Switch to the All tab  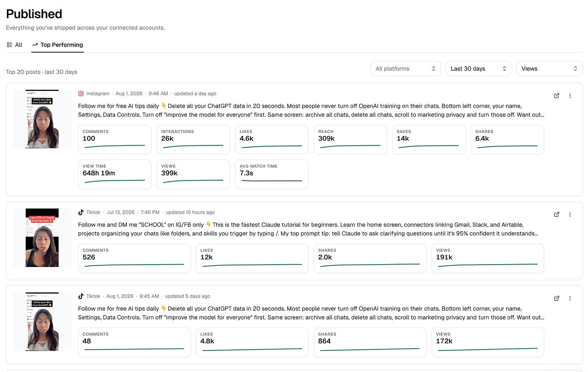(x=15, y=45)
